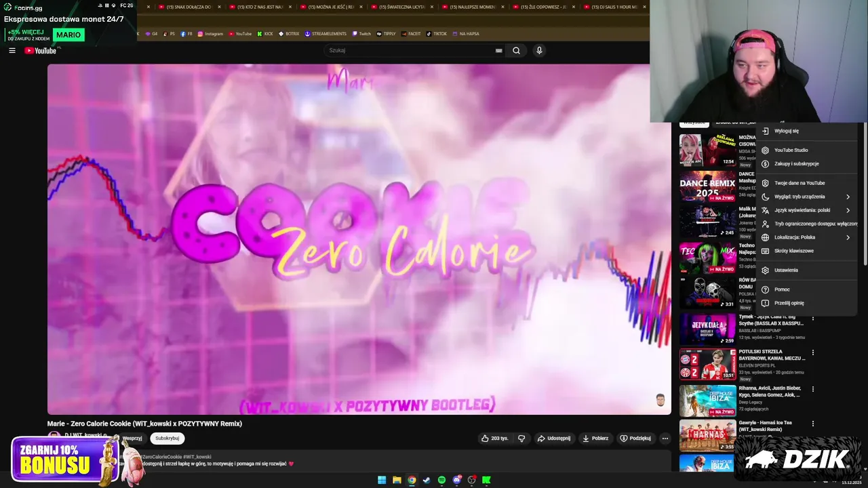Viewport: 868px width, 488px height.
Task: Open the Instagram bookmark
Action: [210, 33]
